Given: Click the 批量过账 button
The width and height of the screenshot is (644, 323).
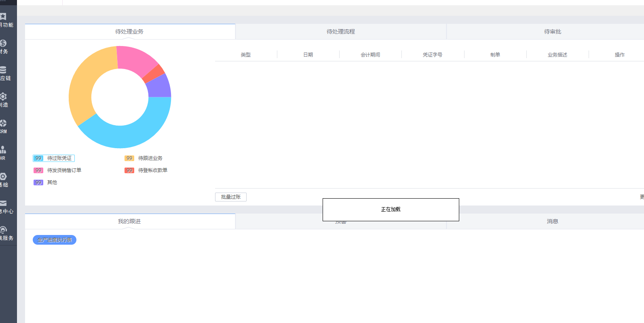Looking at the screenshot, I should 231,197.
